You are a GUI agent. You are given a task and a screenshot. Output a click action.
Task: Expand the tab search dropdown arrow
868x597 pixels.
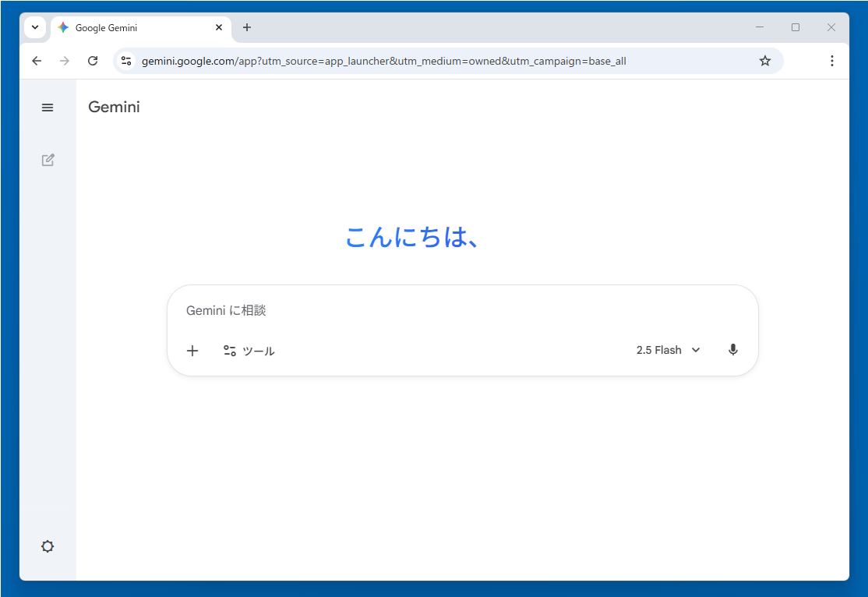click(35, 27)
